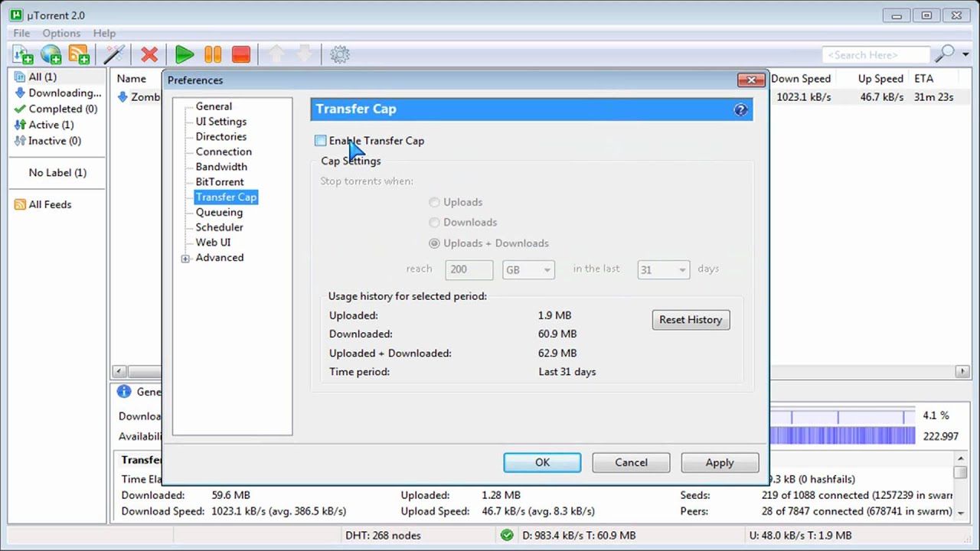980x551 pixels.
Task: Click the green network status icon in status bar
Action: pyautogui.click(x=507, y=535)
